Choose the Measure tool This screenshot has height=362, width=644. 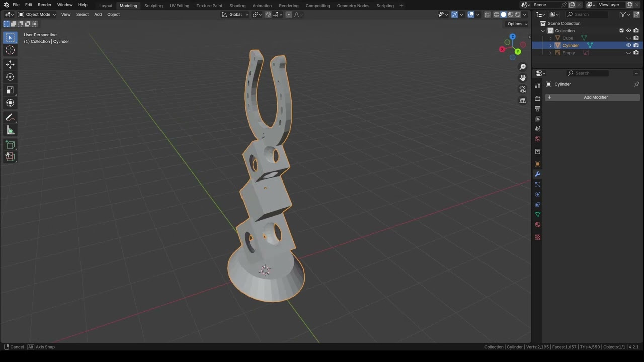(10, 131)
